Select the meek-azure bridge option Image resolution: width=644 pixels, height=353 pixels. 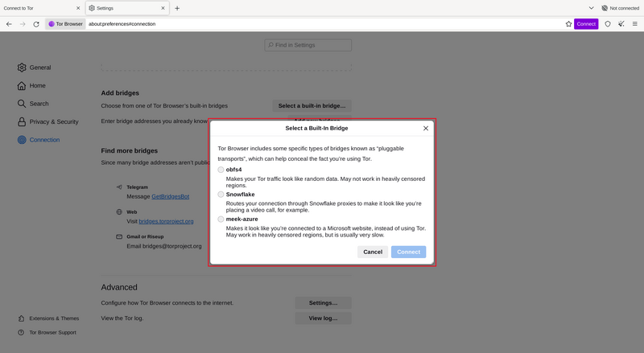tap(221, 220)
